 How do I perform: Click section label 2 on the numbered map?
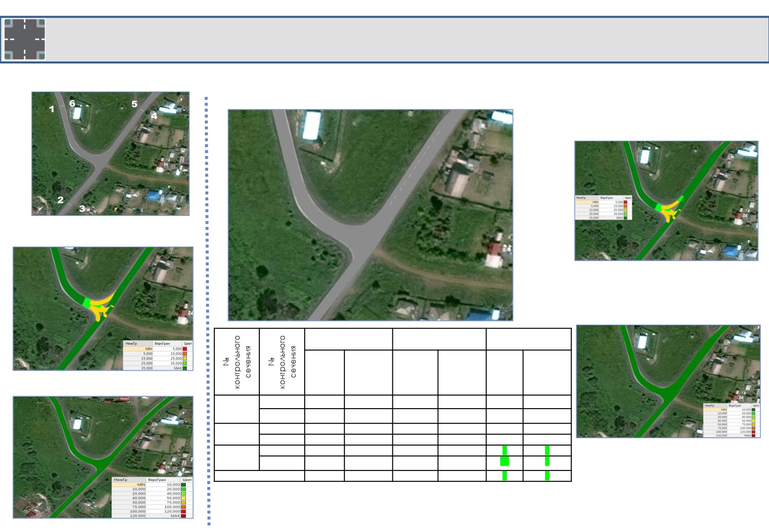61,200
